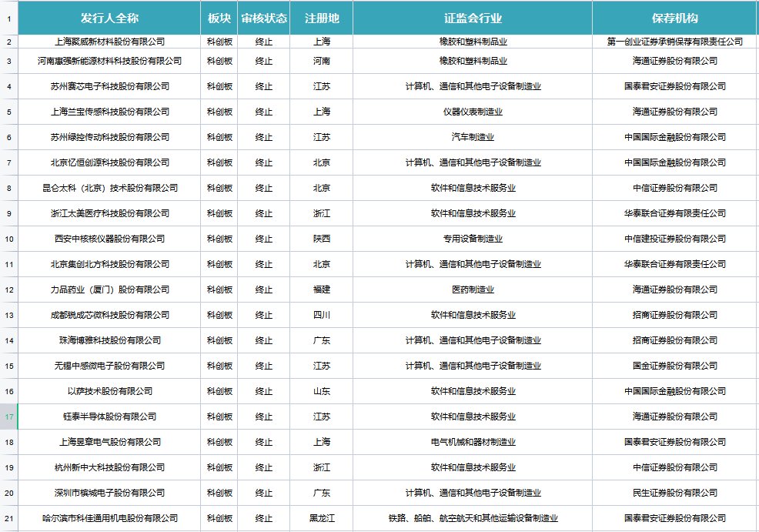Select cell 苏州绿控传动科技股份有限公司
Screen dimensions: 759x532
pos(109,138)
